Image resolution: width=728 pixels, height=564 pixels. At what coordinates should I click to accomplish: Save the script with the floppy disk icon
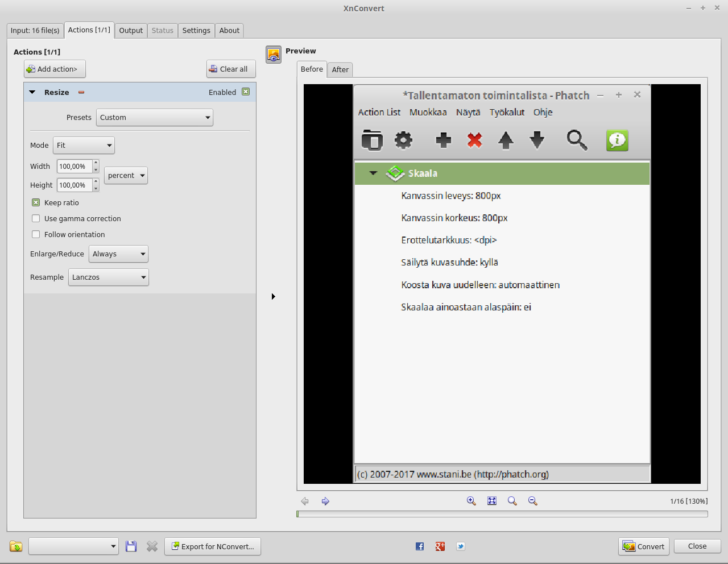(x=131, y=546)
